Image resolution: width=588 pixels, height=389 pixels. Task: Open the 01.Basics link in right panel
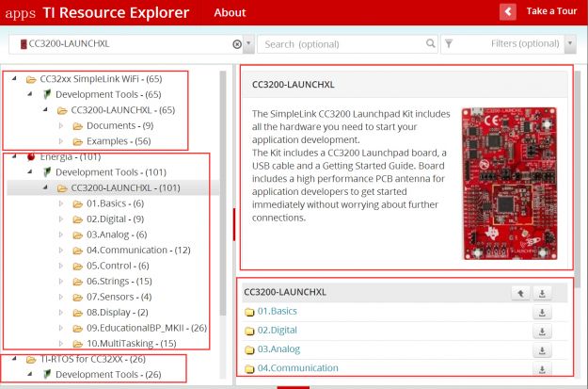click(x=278, y=311)
